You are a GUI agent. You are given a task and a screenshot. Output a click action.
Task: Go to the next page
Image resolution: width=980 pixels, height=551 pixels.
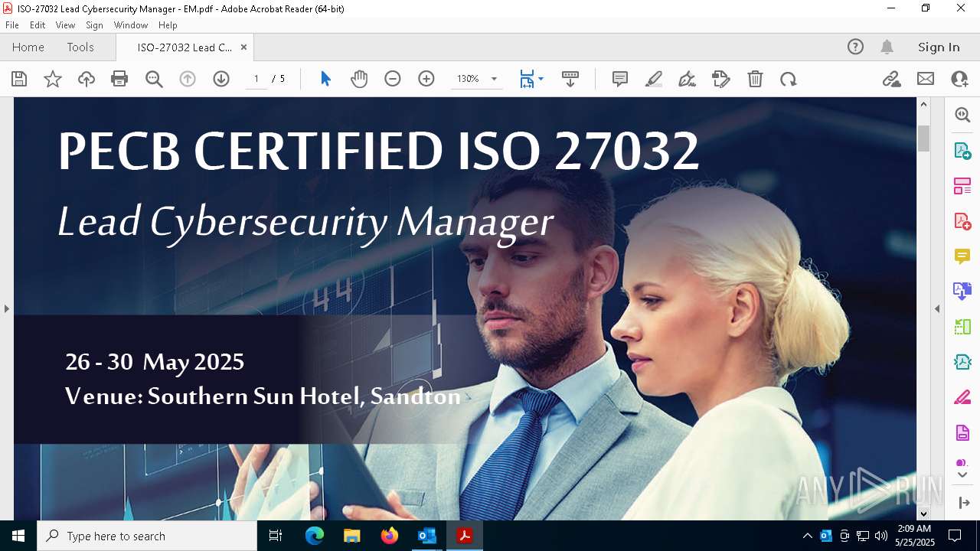pos(221,79)
